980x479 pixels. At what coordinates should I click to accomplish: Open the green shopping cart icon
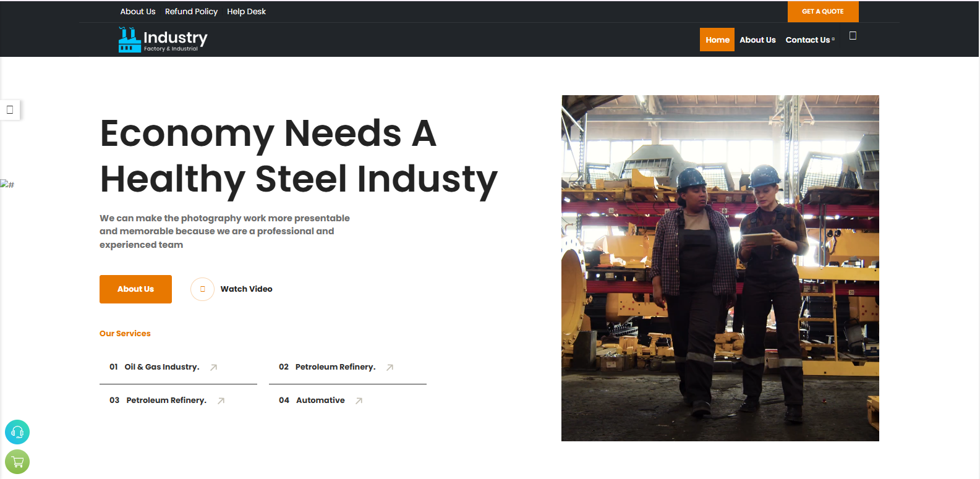17,462
